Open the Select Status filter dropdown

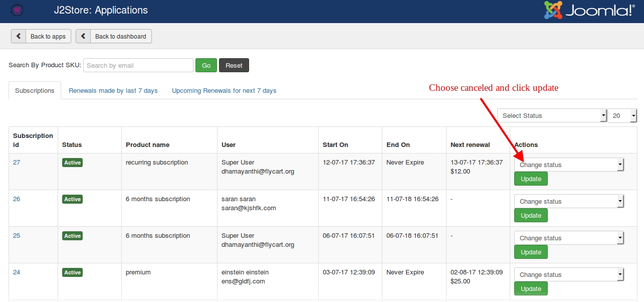coord(552,115)
